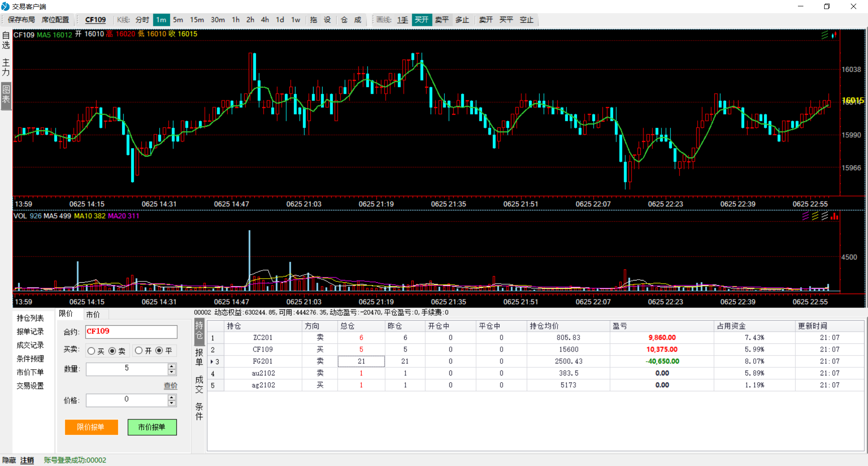Select 平 close radio button

point(159,351)
